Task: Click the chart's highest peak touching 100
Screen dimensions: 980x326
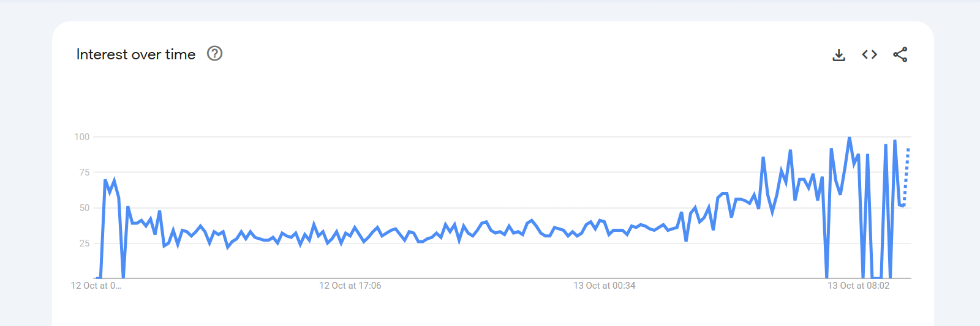Action: coord(849,138)
